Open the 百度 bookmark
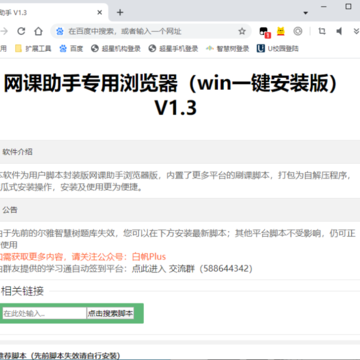This screenshot has height=360, width=360. click(x=71, y=49)
